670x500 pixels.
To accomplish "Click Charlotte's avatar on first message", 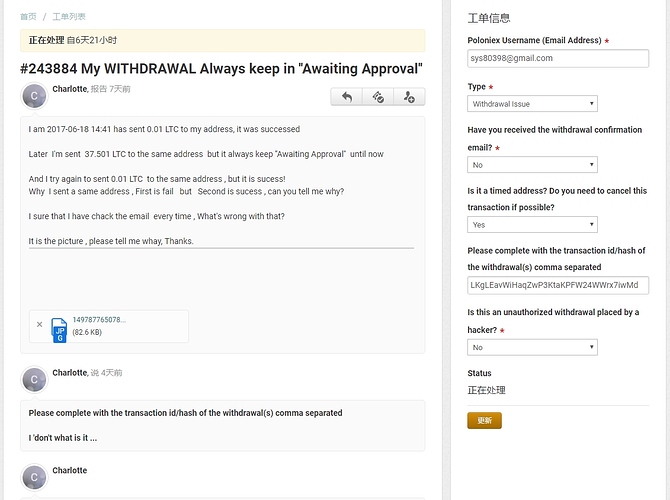I will (34, 96).
